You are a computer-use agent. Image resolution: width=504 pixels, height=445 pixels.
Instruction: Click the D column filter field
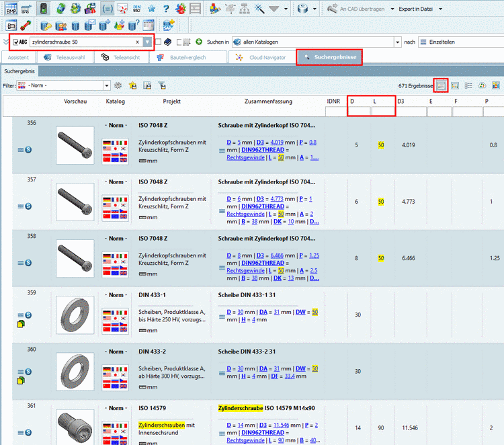[359, 112]
